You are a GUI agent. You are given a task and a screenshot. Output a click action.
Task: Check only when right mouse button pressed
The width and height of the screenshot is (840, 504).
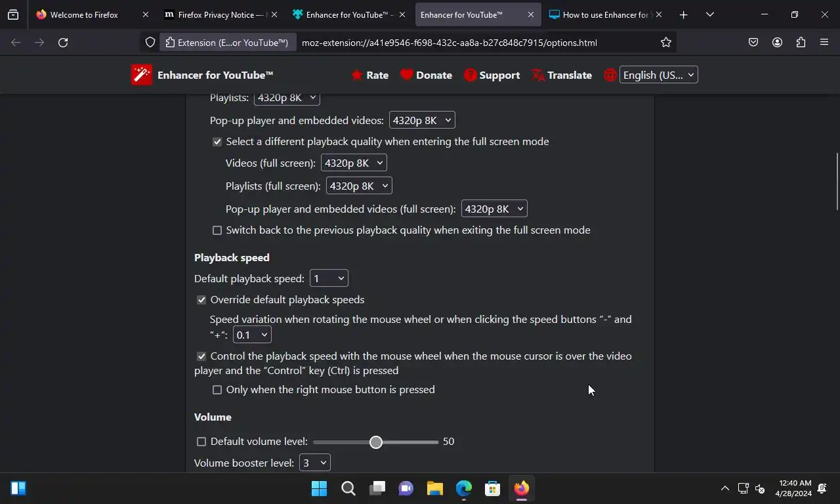217,390
